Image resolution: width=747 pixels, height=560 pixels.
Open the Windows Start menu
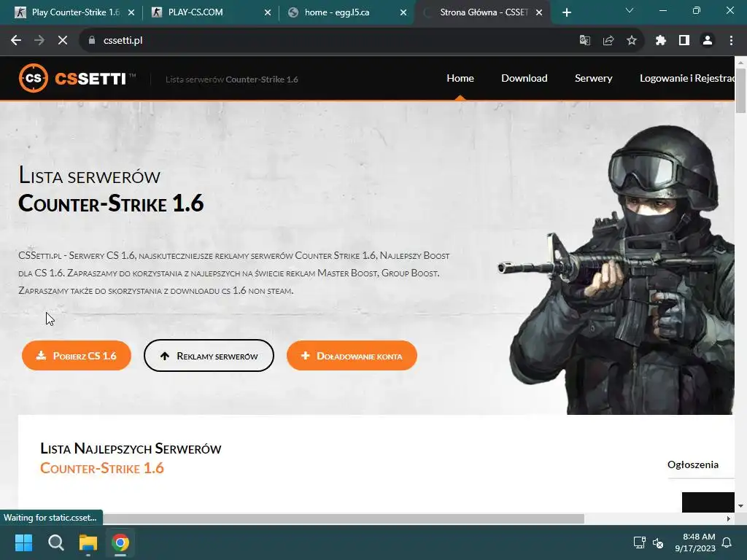23,542
